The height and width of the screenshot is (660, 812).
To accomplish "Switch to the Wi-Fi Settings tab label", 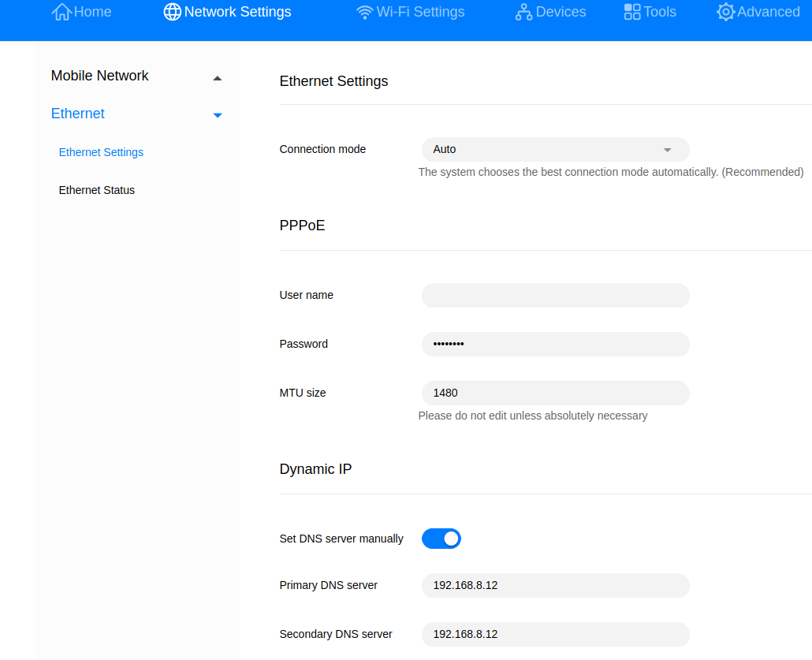I will 420,12.
